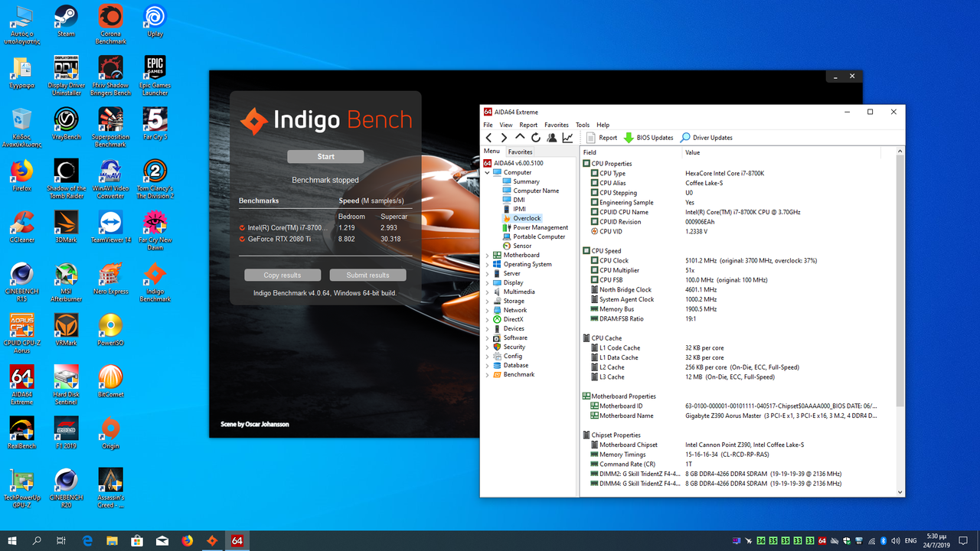Select Computer Name in the tree
This screenshot has height=551, width=980.
point(531,191)
